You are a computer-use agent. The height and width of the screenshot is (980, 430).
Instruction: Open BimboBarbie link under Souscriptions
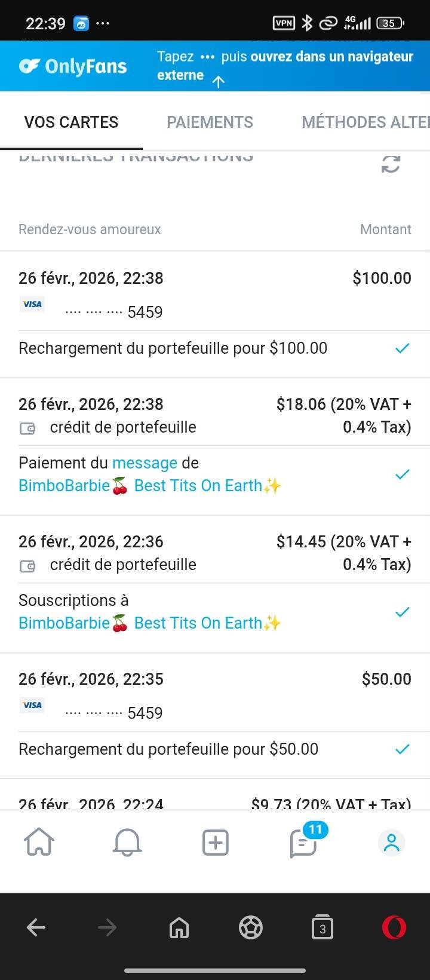(149, 623)
